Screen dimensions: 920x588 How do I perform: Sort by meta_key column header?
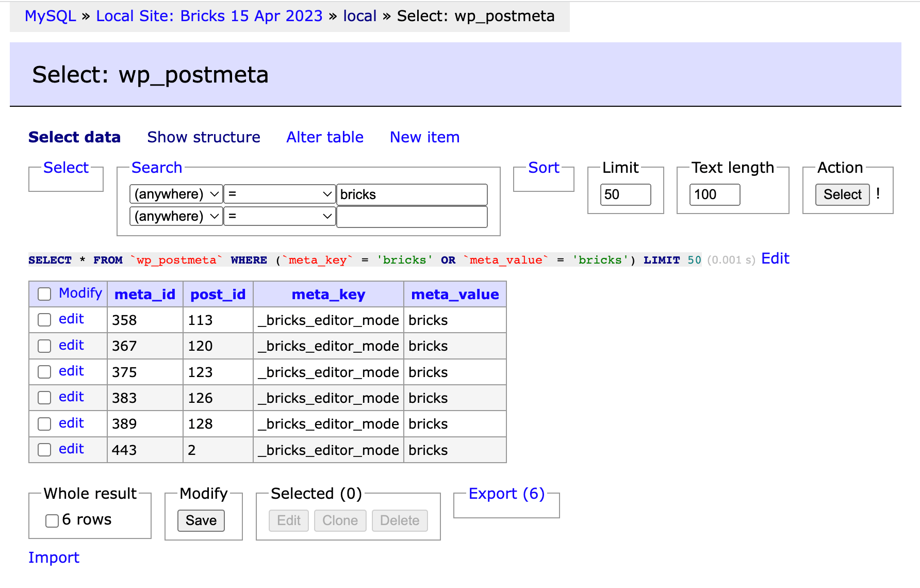click(x=328, y=295)
